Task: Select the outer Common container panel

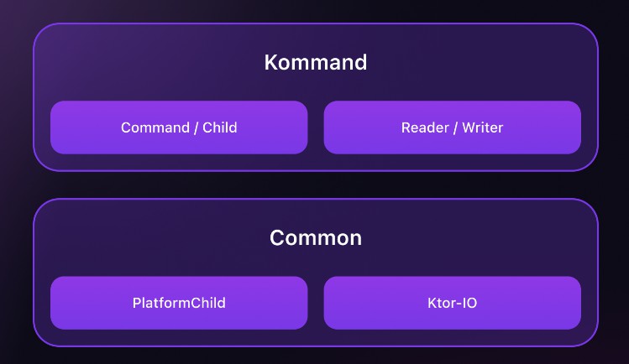Action: click(x=316, y=273)
